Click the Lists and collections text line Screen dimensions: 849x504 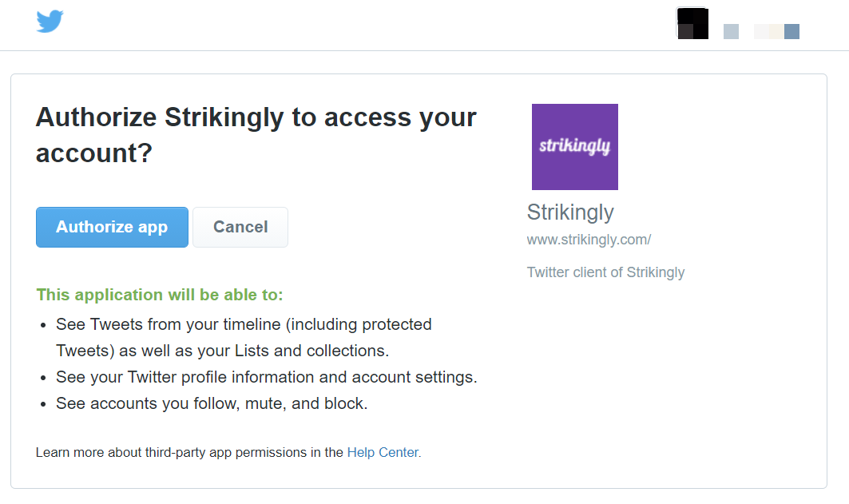[x=223, y=351]
